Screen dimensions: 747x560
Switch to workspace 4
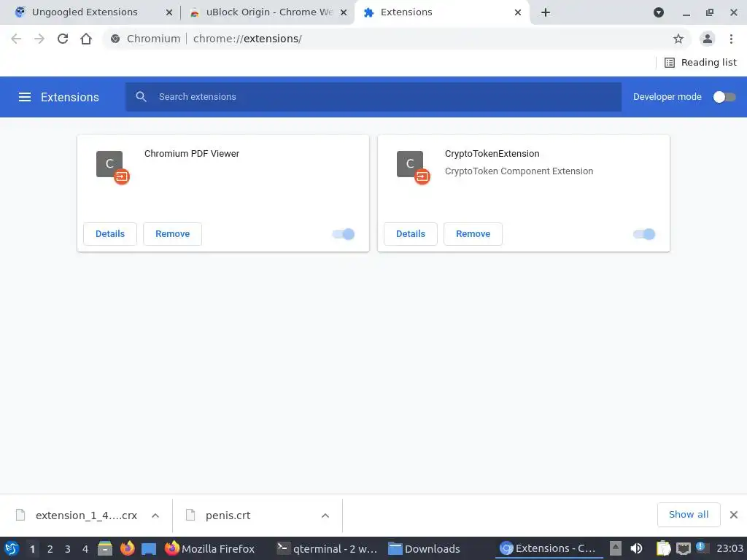coord(85,548)
